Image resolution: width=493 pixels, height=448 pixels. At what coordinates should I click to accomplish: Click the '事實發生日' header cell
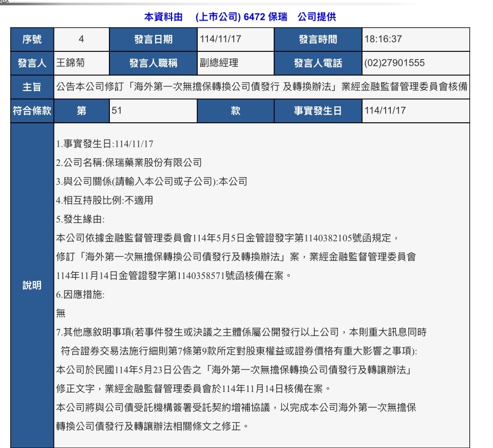tap(318, 111)
